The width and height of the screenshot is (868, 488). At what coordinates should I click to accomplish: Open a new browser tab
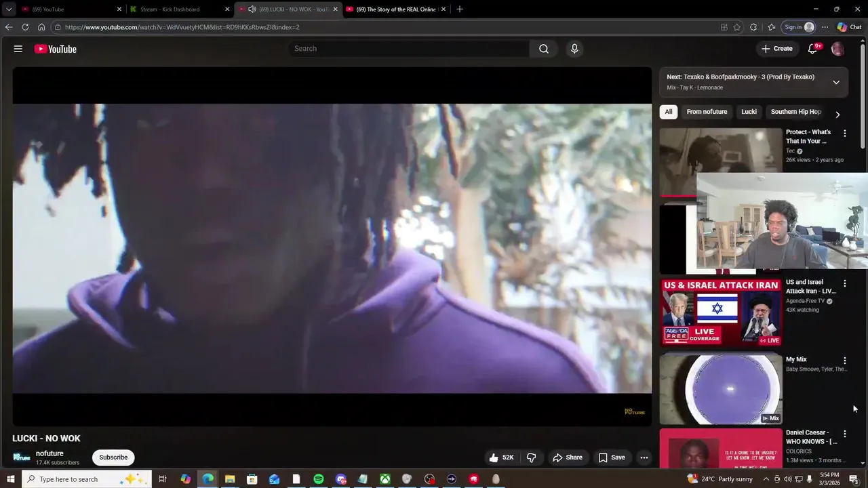click(460, 9)
